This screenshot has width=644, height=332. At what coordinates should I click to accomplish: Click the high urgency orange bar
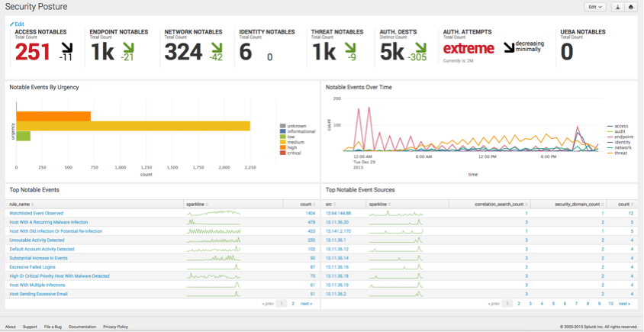coord(53,116)
